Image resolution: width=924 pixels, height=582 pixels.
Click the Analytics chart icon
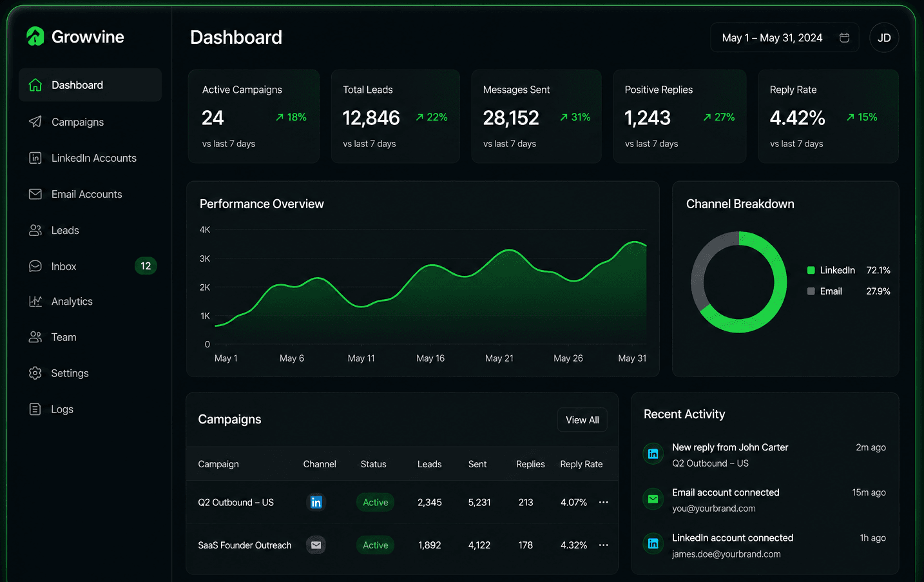click(35, 301)
